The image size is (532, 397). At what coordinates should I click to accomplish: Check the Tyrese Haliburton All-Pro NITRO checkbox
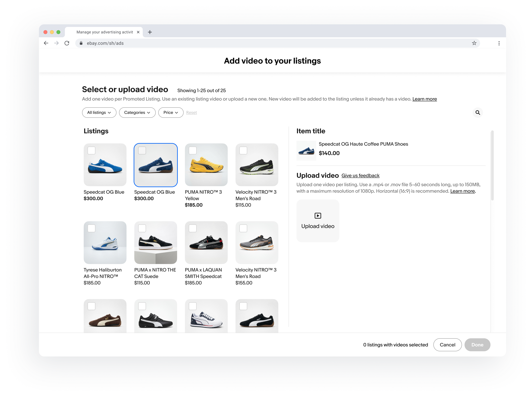pos(91,228)
